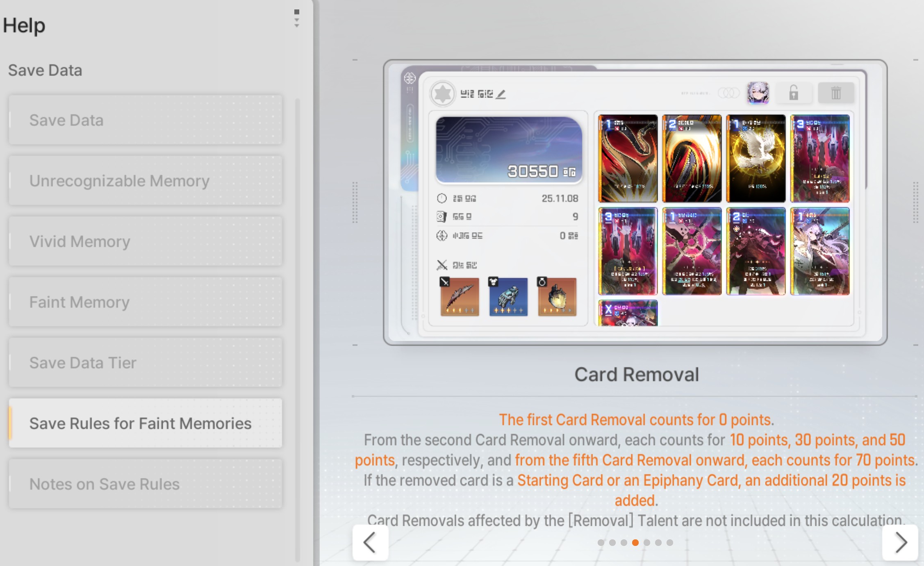
Task: Go to previous help page arrow
Action: pyautogui.click(x=370, y=543)
